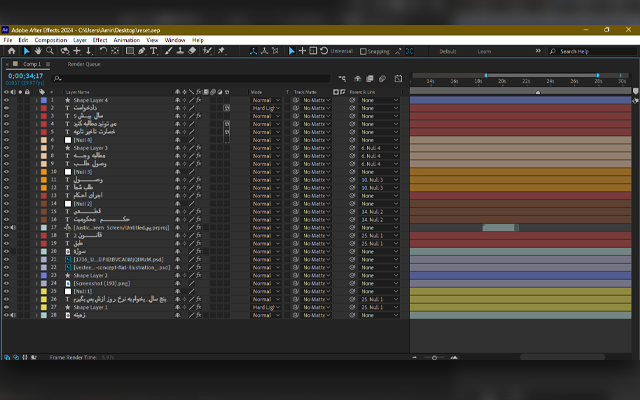Viewport: 640px width, 400px height.
Task: Toggle hide shy layers in timeline
Action: (x=358, y=78)
